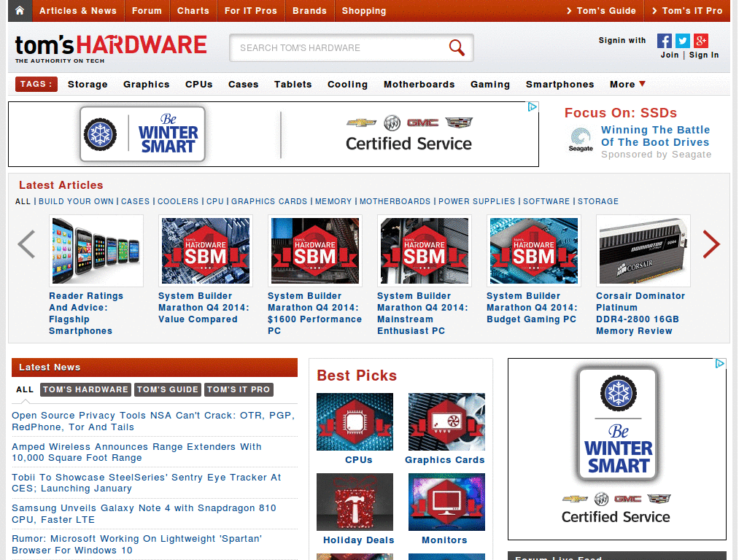Open Holiday Deals best picks image
This screenshot has width=747, height=560.
[x=355, y=502]
